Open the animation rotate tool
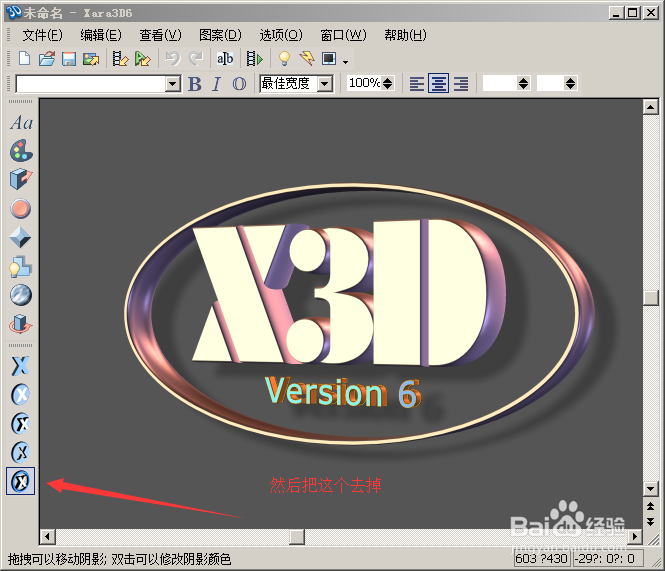Image resolution: width=665 pixels, height=571 pixels. pyautogui.click(x=20, y=324)
